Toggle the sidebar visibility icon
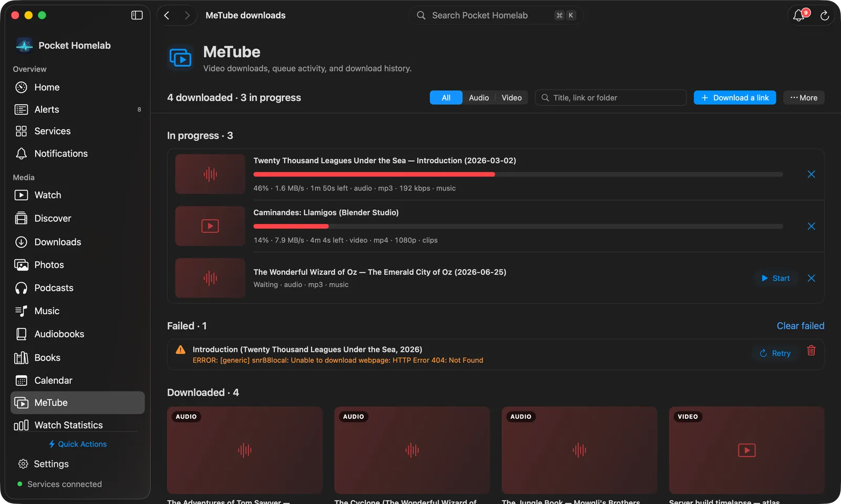 [137, 15]
